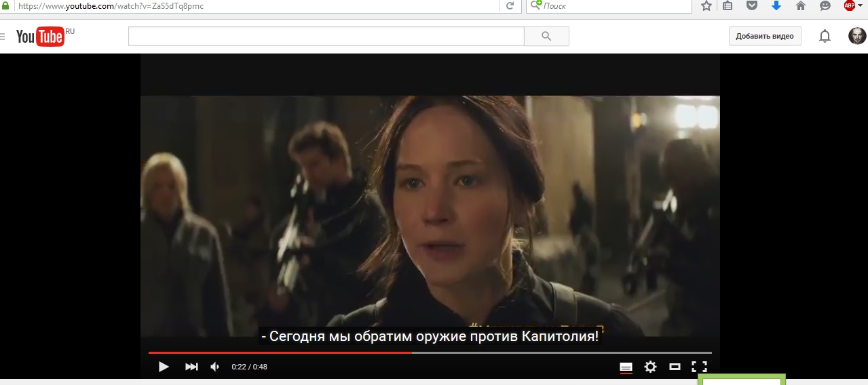868x385 pixels.
Task: Open YouTube notifications bell
Action: [825, 37]
